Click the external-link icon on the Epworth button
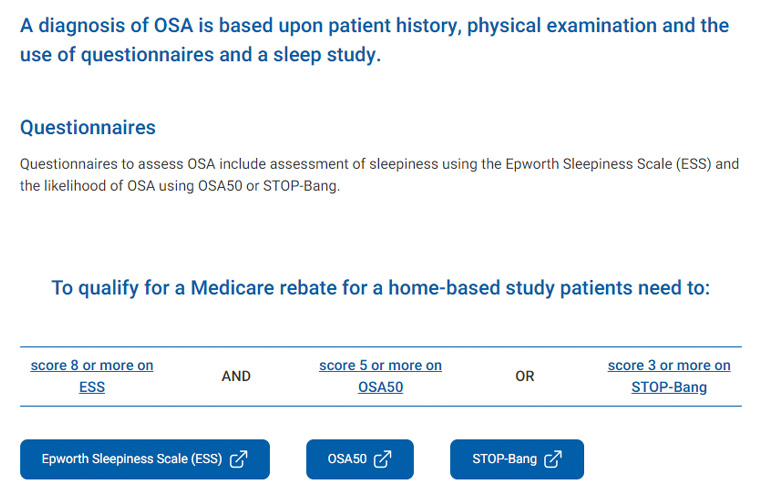 pos(239,460)
